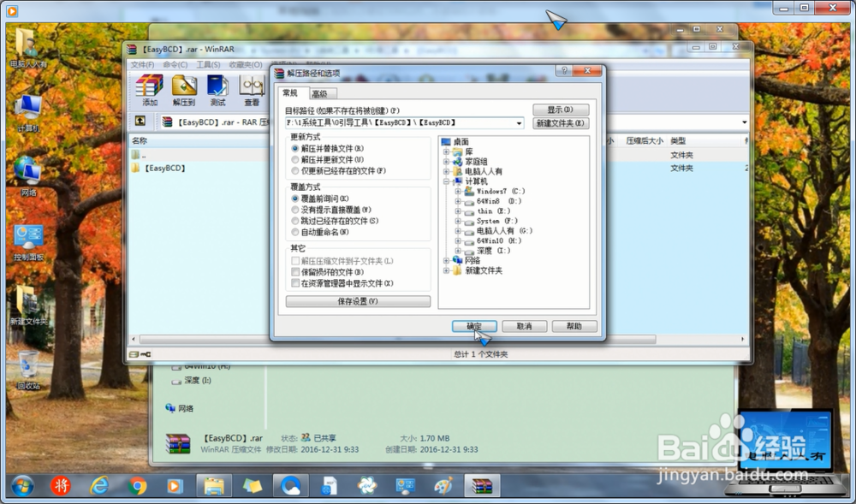Screen dimensions: 856x504
Task: Open the blue Q browser taskbar icon
Action: pyautogui.click(x=290, y=485)
